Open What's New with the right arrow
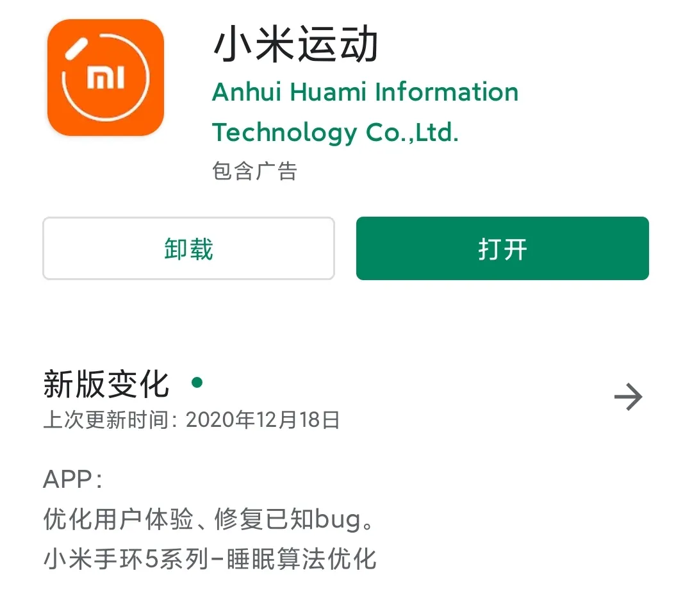Viewport: 692px width, 616px height. pyautogui.click(x=628, y=397)
